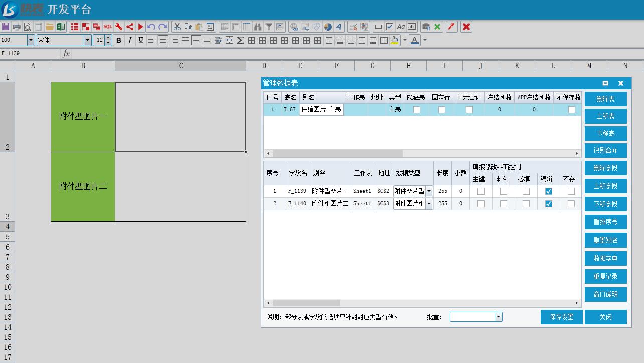This screenshot has height=363, width=644.
Task: Click the Copy icon
Action: click(188, 27)
